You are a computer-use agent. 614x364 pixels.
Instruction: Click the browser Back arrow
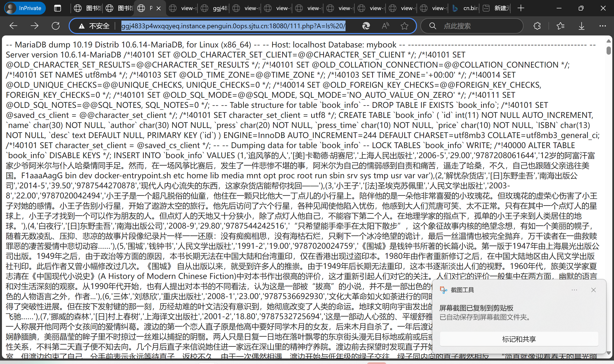point(13,26)
